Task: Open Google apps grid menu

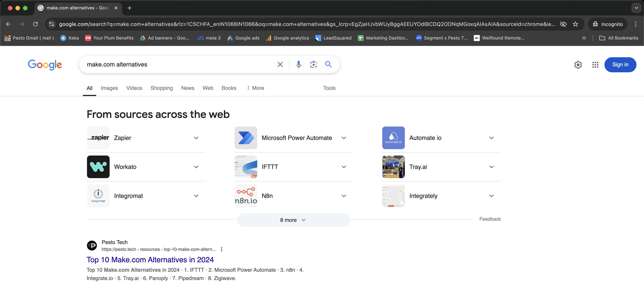Action: pyautogui.click(x=595, y=65)
